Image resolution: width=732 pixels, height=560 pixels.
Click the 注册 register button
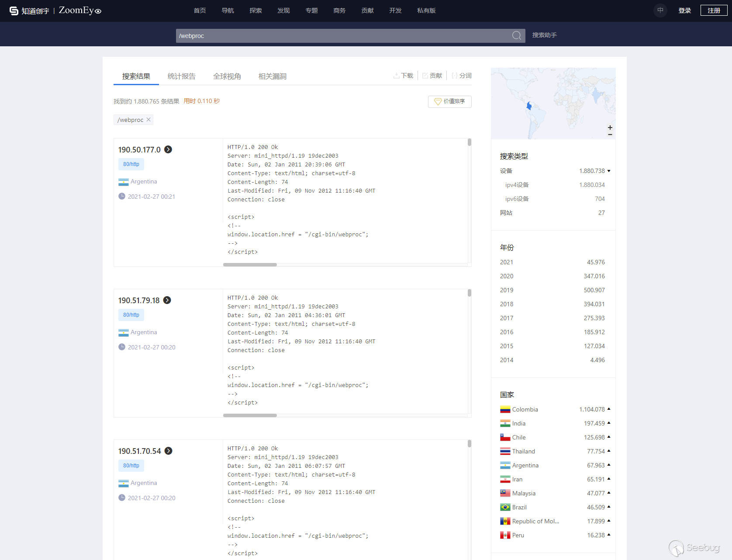coord(714,10)
